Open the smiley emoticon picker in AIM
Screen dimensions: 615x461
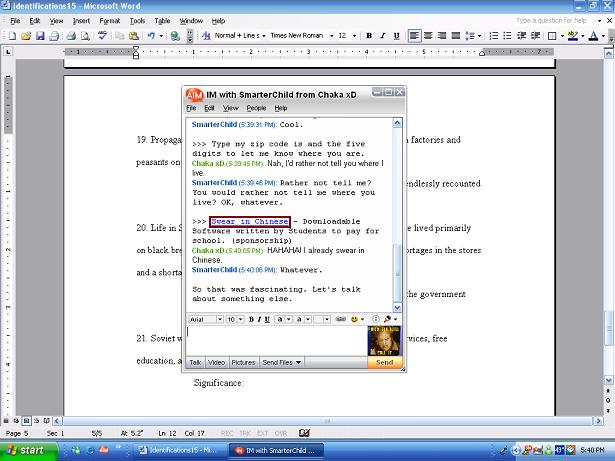pyautogui.click(x=354, y=319)
